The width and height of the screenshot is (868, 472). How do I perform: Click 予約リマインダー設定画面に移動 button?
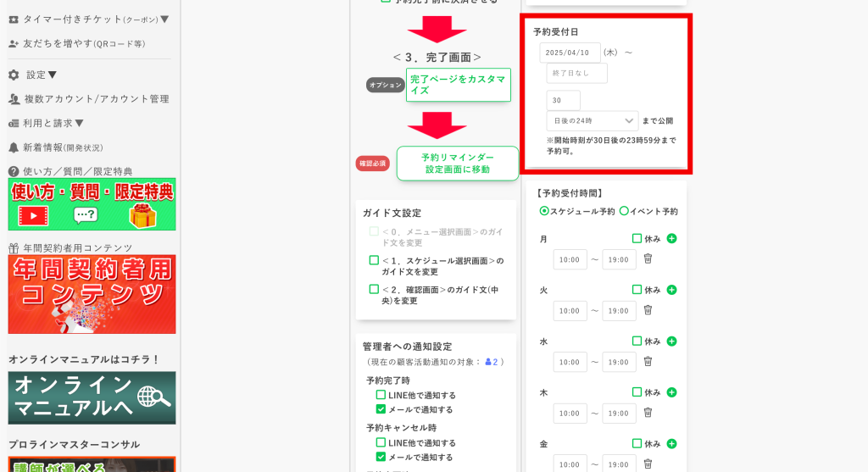[x=458, y=164]
